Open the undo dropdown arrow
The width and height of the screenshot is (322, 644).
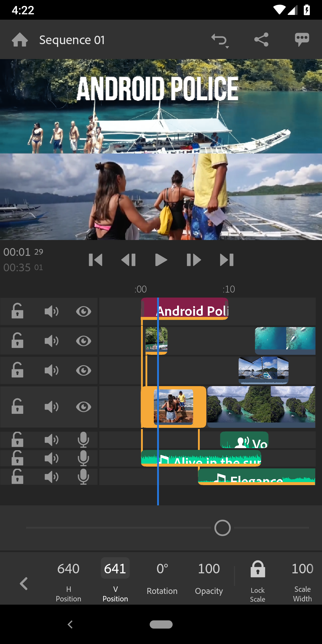(x=227, y=47)
